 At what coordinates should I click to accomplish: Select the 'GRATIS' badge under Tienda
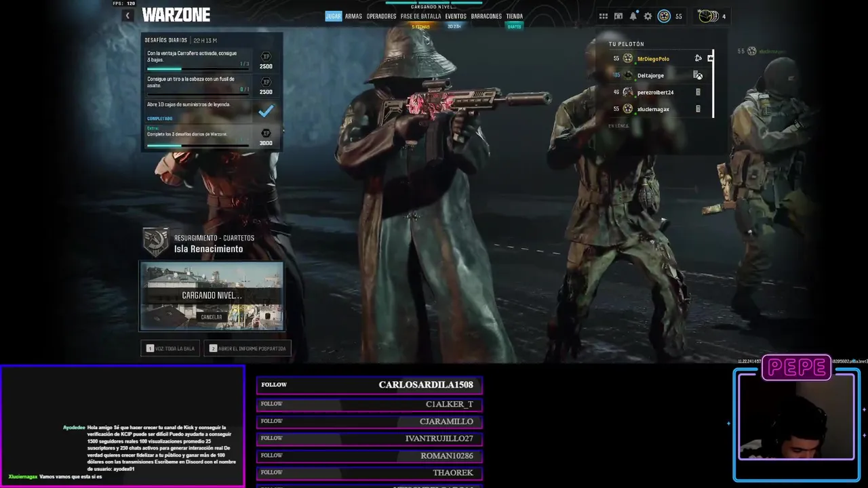coord(514,26)
